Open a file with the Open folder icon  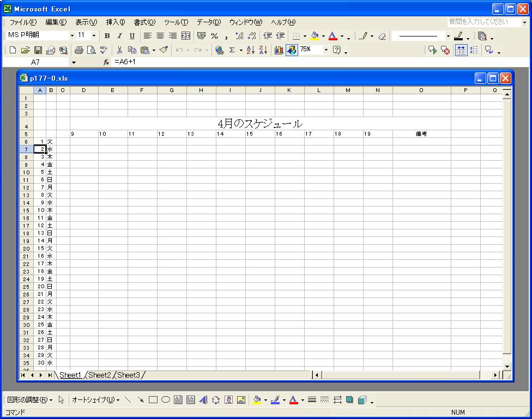(x=25, y=50)
